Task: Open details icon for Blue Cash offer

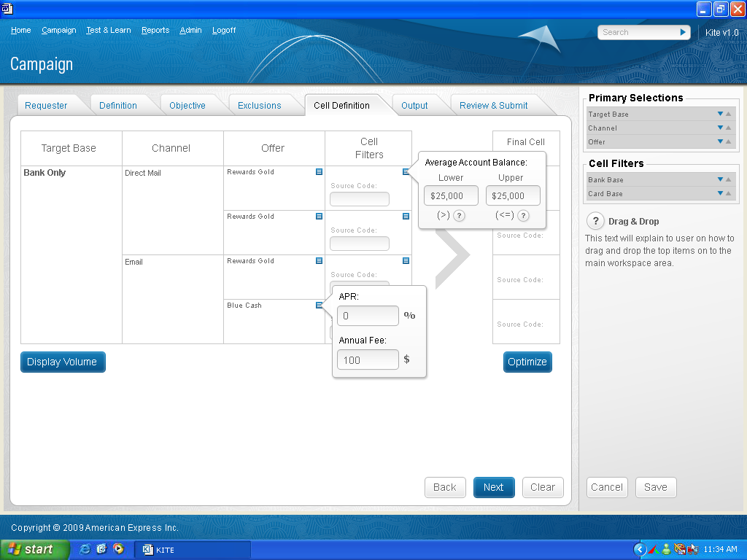Action: click(x=319, y=306)
